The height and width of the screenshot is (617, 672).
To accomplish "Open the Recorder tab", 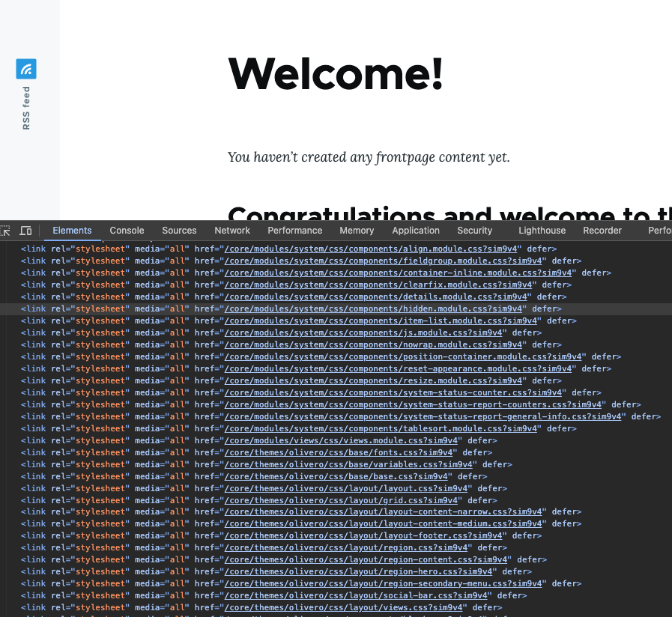I will point(602,231).
